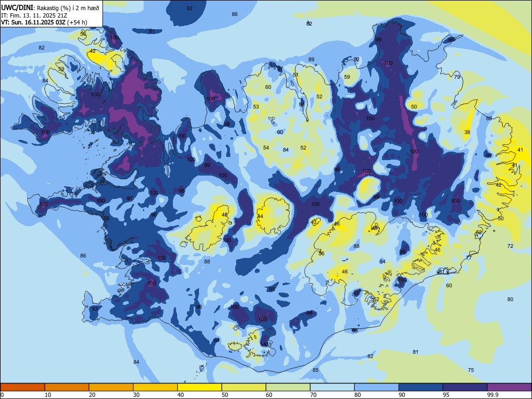This screenshot has width=532, height=399.
Task: Click the 'VT: Sun. 16.11.2025 03Z' valid time
Action: 33,22
